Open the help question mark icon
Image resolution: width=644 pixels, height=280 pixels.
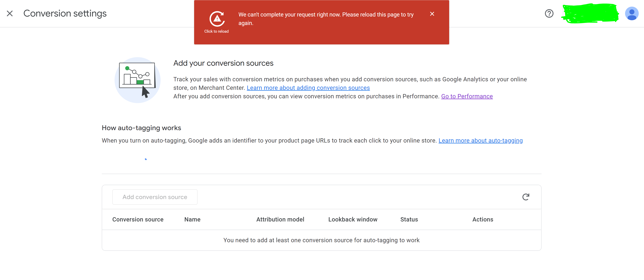[549, 13]
